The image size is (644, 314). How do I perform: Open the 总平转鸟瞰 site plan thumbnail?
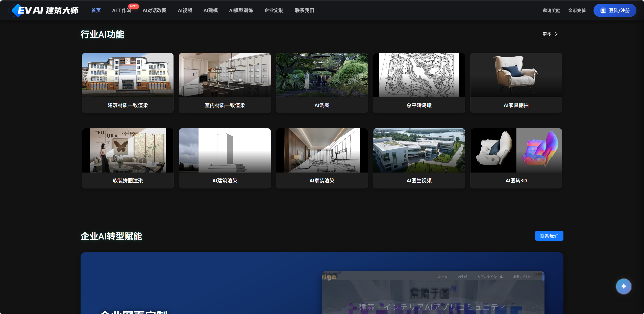(x=419, y=75)
